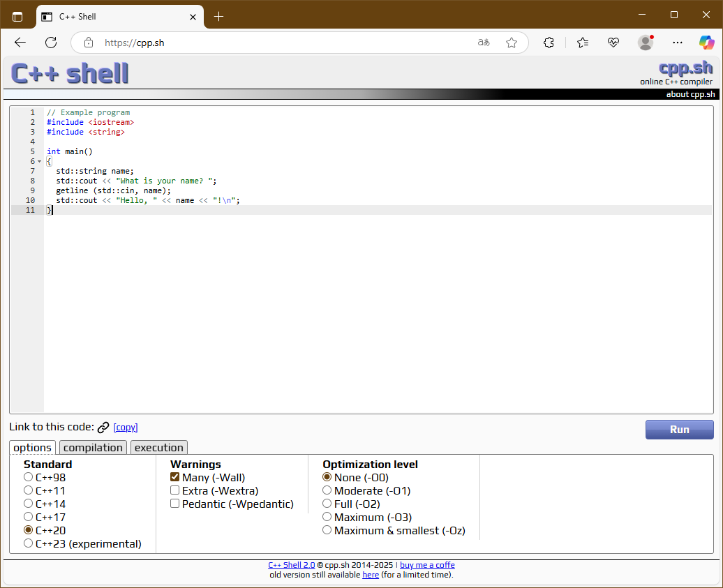
Task: Switch to the compilation tab
Action: [93, 447]
